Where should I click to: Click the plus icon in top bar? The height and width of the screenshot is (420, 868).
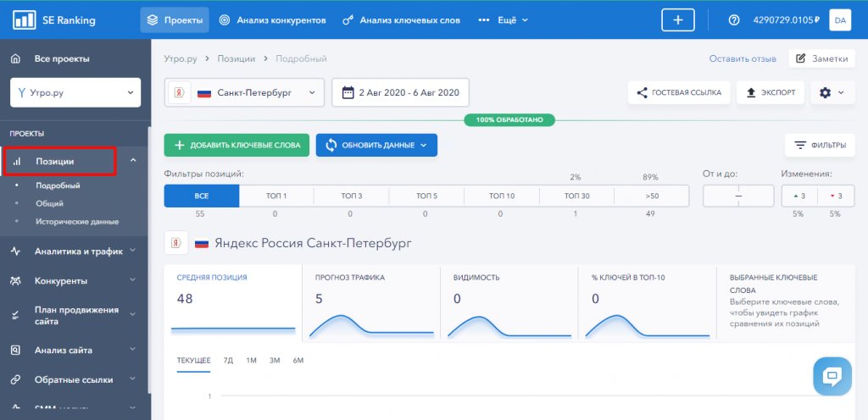coord(678,19)
